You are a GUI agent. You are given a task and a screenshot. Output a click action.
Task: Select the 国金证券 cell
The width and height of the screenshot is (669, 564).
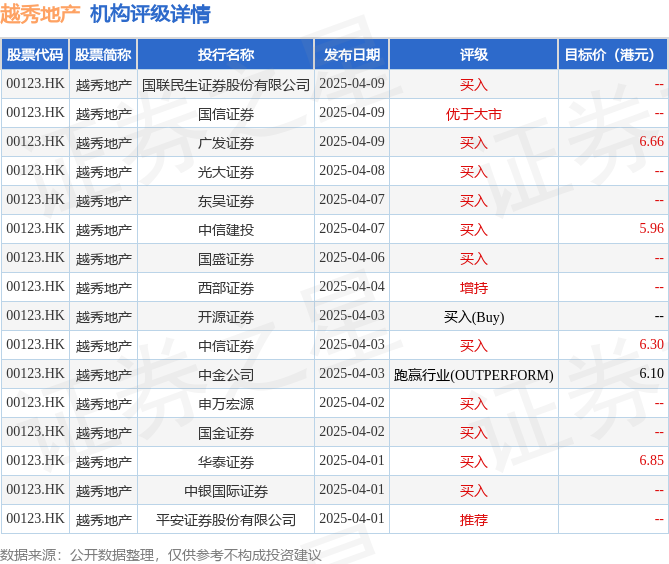tap(226, 433)
